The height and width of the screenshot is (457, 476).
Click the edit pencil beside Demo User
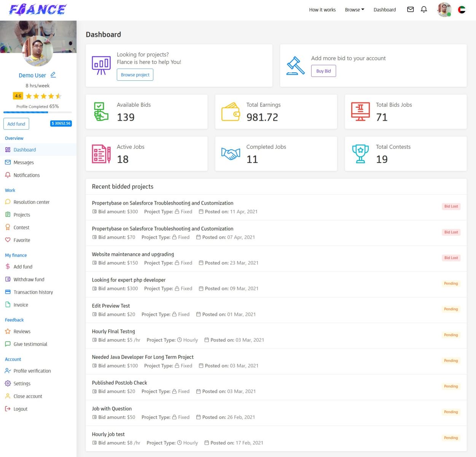click(53, 75)
